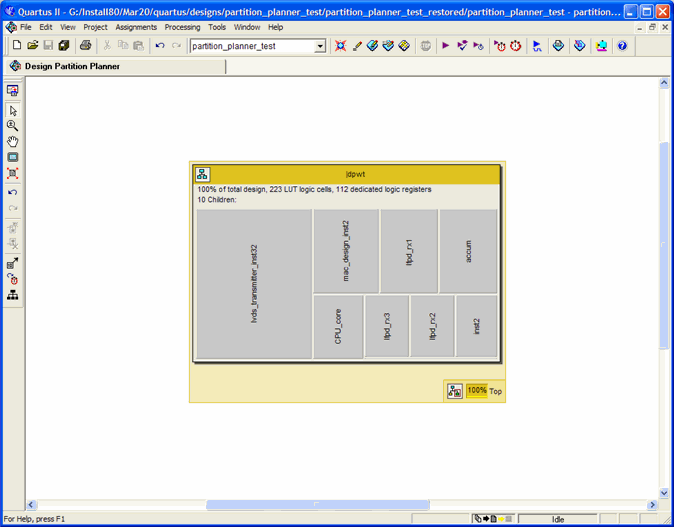Switch to the Design Partition Planner tab
The image size is (674, 527).
tap(72, 66)
